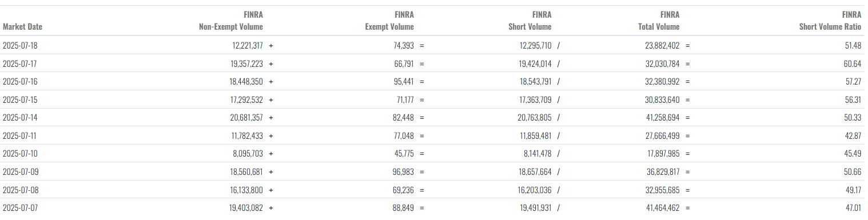Select the FINRA Non-Exempt Volume header
Screen dimensions: 868x220
click(x=231, y=21)
